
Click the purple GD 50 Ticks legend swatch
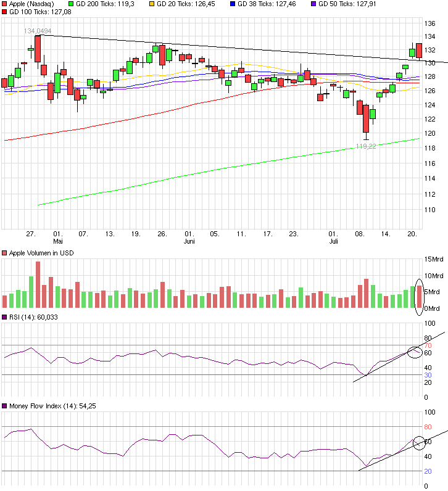coord(313,4)
